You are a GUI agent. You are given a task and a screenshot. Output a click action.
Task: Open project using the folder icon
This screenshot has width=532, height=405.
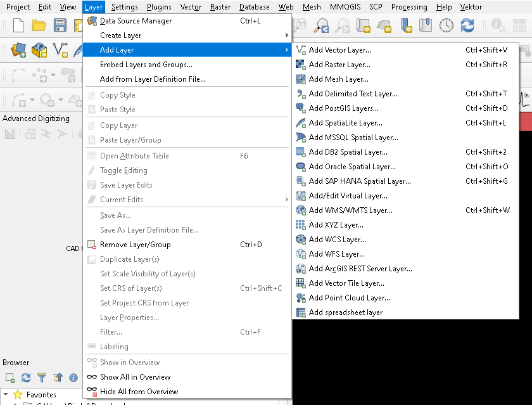[39, 25]
